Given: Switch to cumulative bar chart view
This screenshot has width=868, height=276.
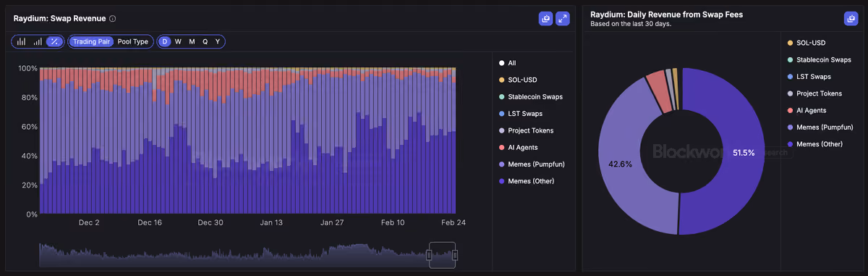Looking at the screenshot, I should 38,41.
